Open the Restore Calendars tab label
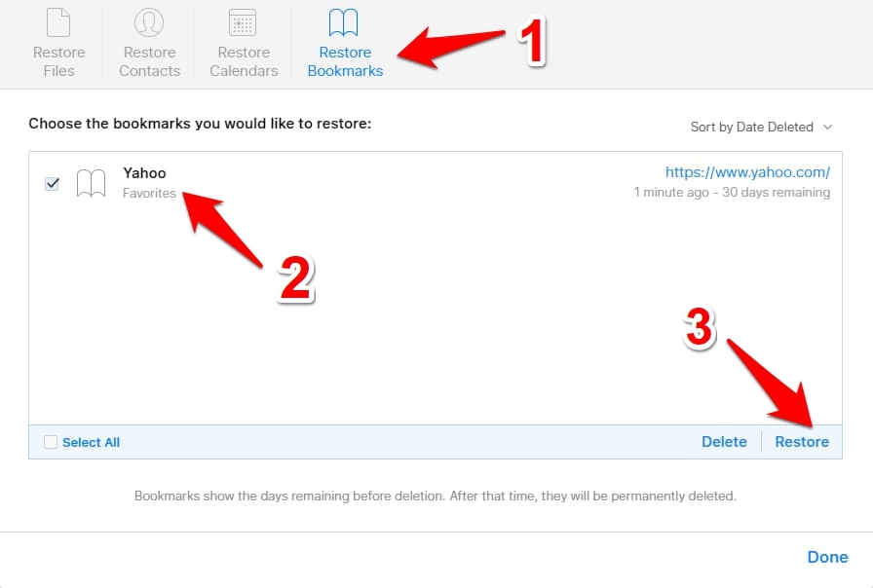Screen dimensions: 873x588 point(244,61)
